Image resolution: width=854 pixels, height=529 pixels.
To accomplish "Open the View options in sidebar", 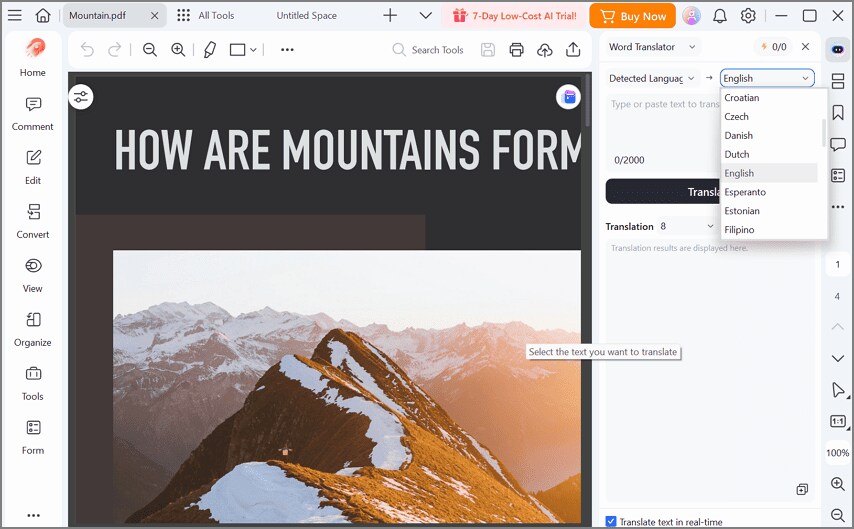I will coord(33,276).
